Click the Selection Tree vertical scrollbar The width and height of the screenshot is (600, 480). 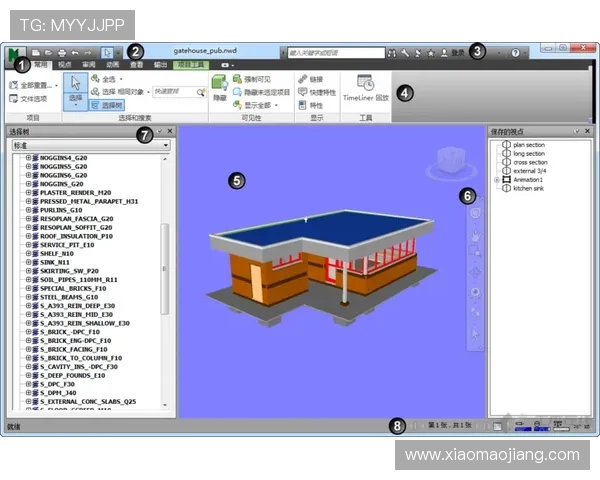coord(165,260)
